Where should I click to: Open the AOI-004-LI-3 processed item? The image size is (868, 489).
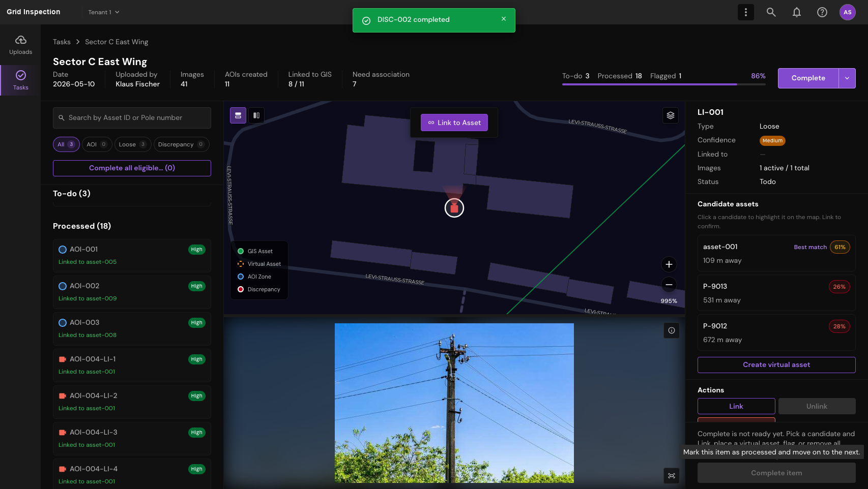coord(132,439)
